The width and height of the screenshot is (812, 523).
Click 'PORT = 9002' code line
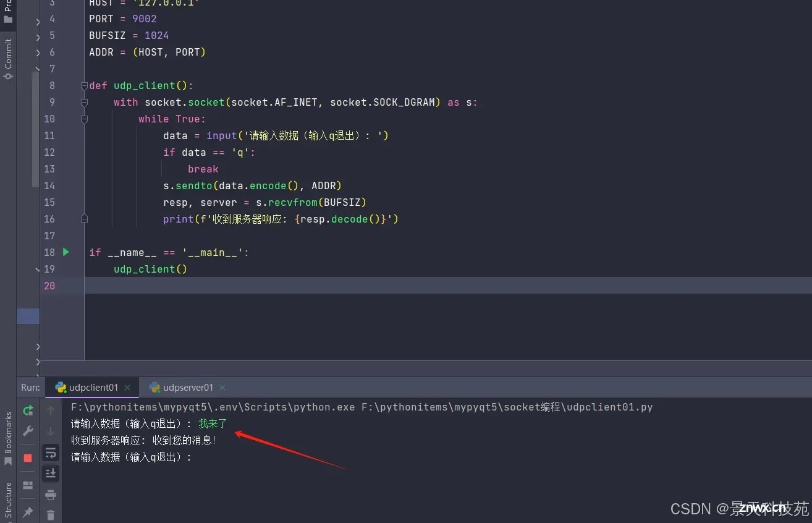123,19
